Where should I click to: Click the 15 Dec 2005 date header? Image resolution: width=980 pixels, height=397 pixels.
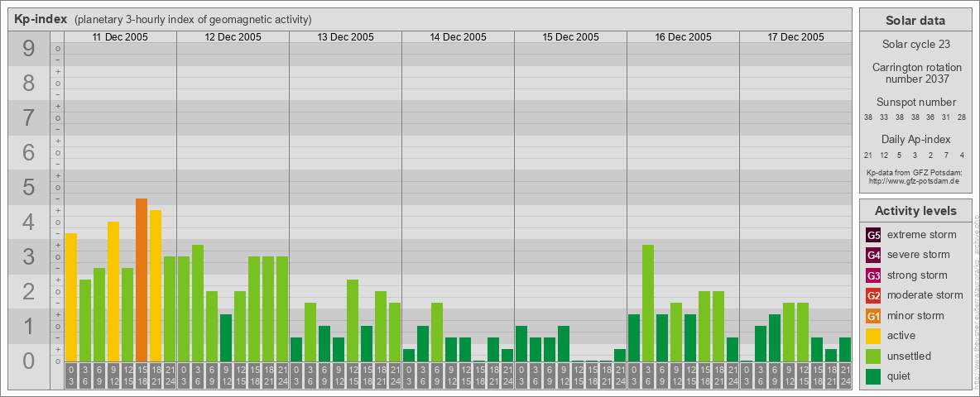570,37
